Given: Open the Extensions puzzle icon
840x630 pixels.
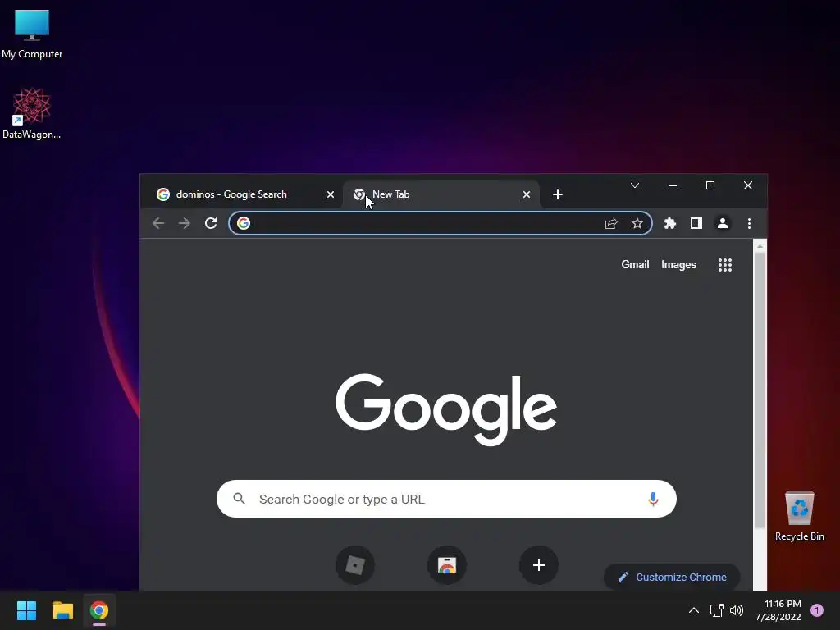Looking at the screenshot, I should (670, 223).
